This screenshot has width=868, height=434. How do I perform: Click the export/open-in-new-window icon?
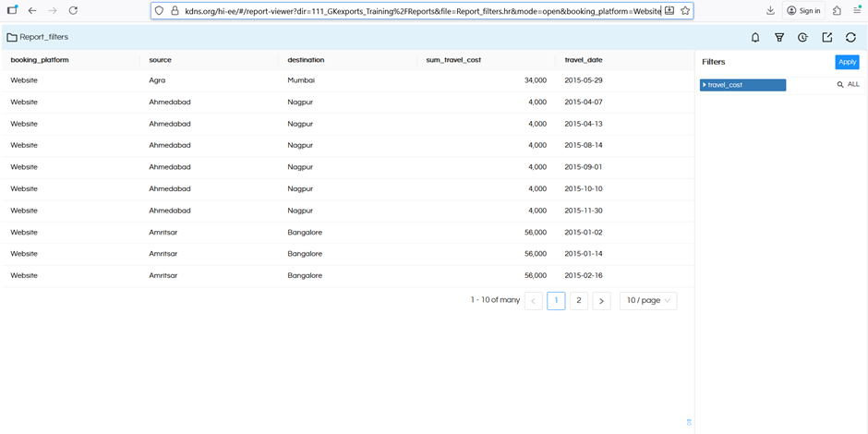click(827, 38)
